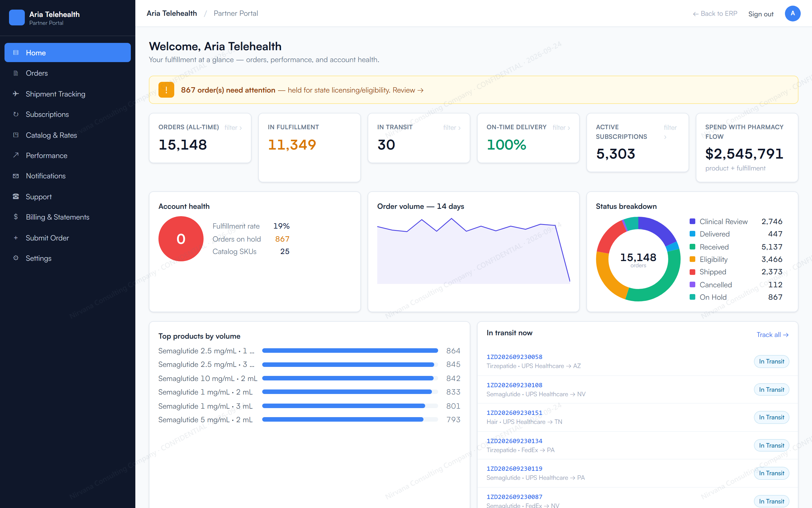
Task: Click Review link in attention banner
Action: click(x=408, y=90)
